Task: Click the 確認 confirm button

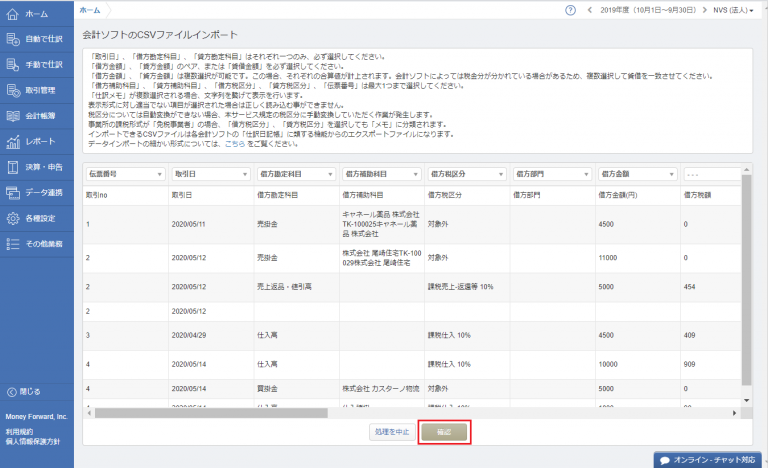Action: tap(444, 432)
